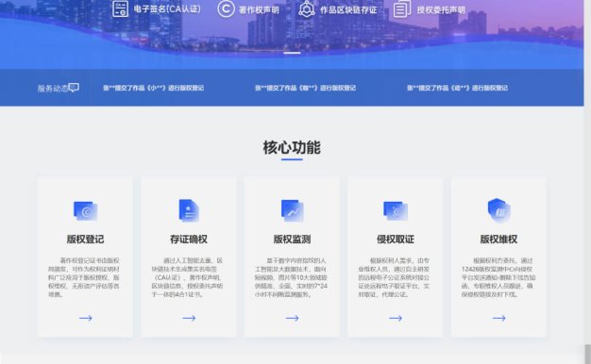Open the 著作权声明 label
The width and height of the screenshot is (591, 364).
(259, 9)
